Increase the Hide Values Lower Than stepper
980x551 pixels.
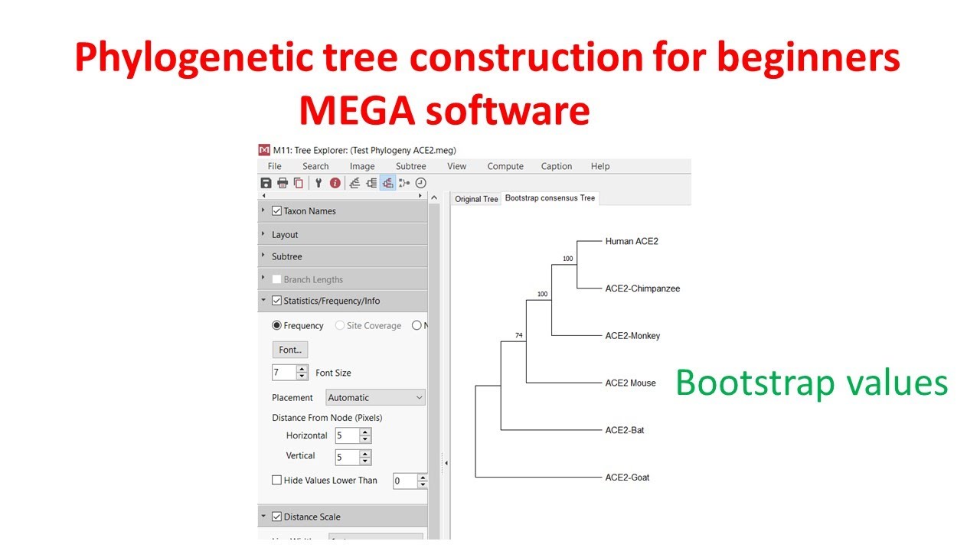pos(423,478)
